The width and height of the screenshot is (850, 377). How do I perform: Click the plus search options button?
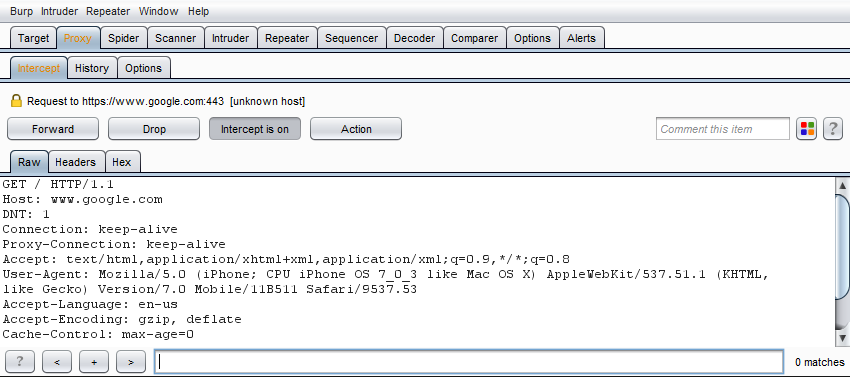[x=94, y=362]
